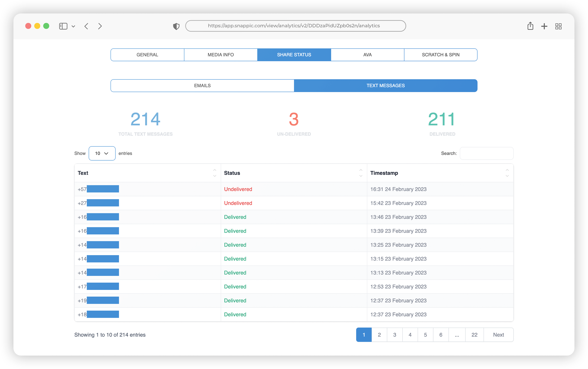Show tab overview grid icon
The height and width of the screenshot is (369, 588).
[558, 26]
